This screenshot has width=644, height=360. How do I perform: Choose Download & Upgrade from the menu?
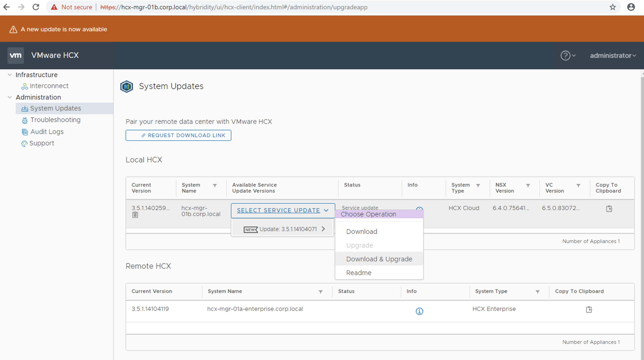click(379, 259)
